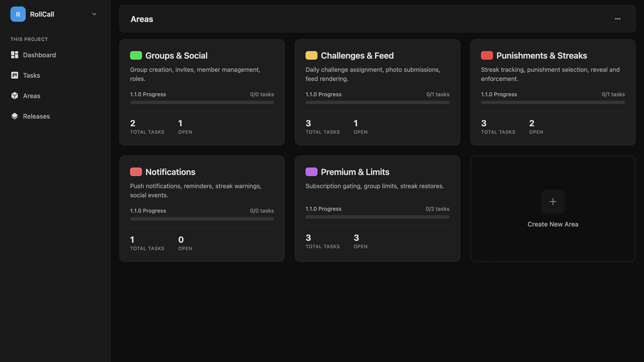
Task: Open the Punishments & Streaks area card
Action: pos(553,92)
